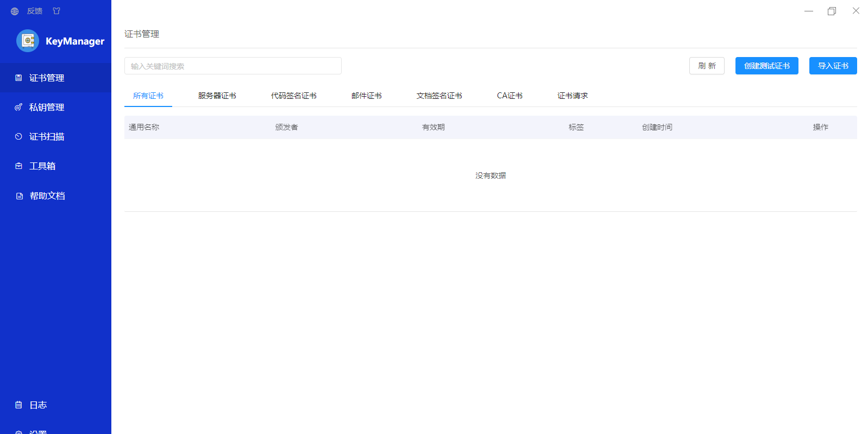868x434 pixels.
Task: Click the 证书扫描 scan icon
Action: tap(18, 137)
